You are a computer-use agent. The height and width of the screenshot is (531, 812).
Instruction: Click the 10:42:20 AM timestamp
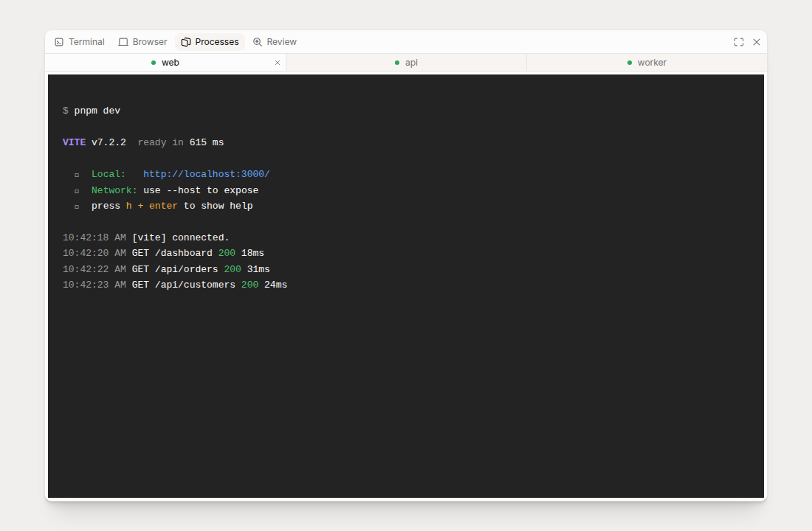94,253
